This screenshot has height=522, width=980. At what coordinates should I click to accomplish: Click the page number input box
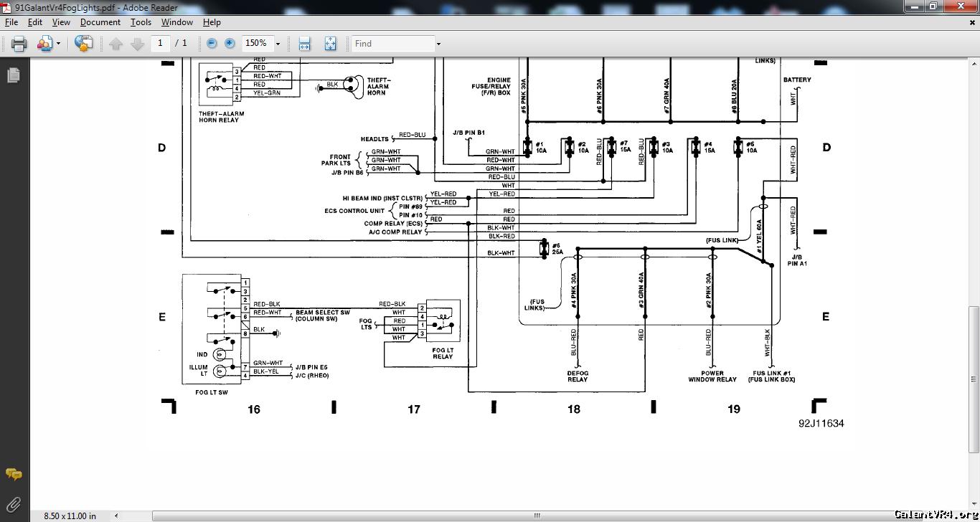click(160, 44)
